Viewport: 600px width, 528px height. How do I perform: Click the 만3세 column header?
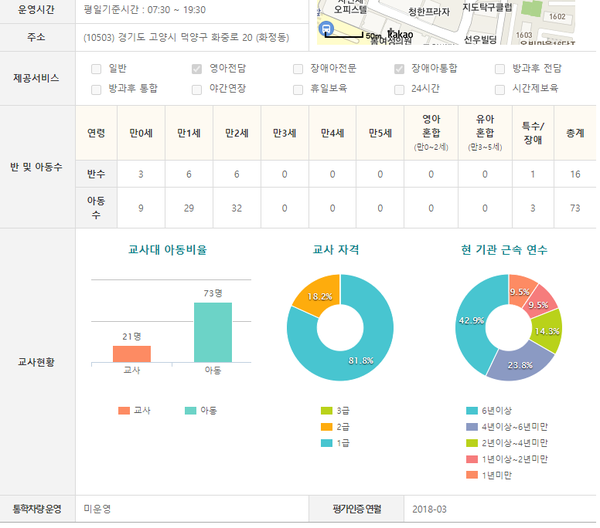(x=284, y=133)
